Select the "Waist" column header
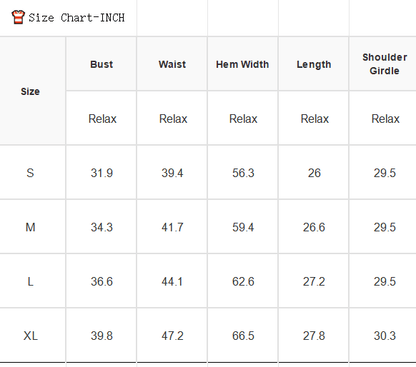Viewport: 416px width, 367px height. [172, 64]
